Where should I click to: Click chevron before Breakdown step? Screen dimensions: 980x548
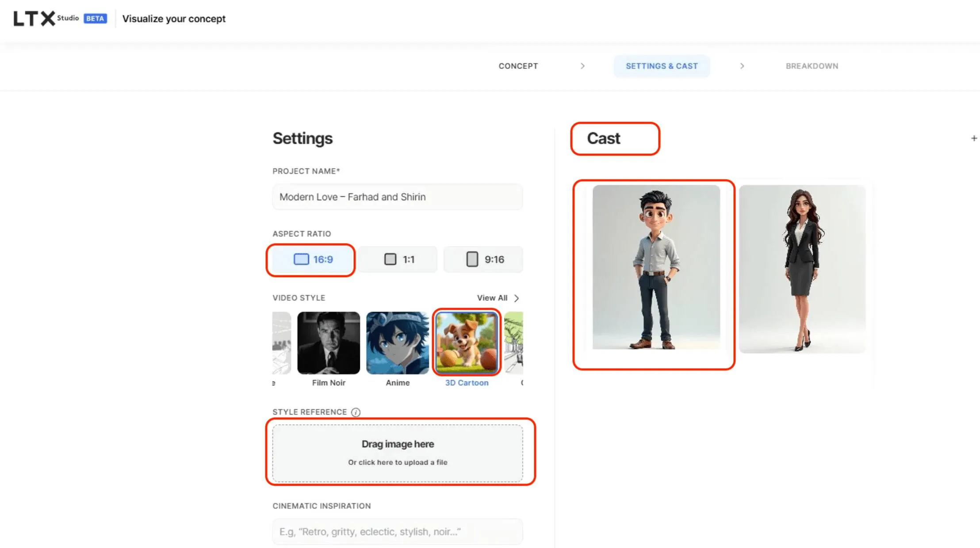point(742,66)
